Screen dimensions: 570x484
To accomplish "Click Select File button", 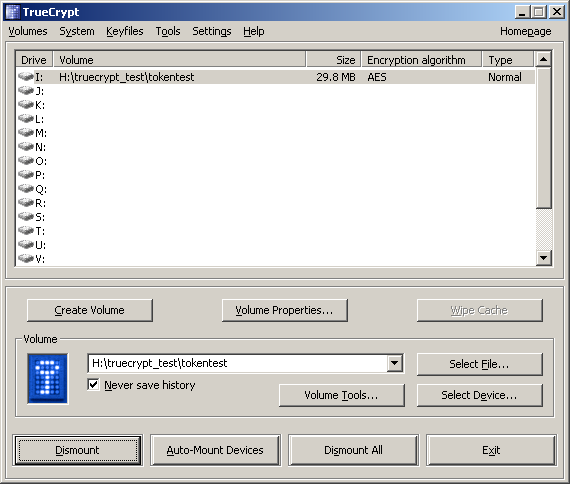I will [x=479, y=364].
